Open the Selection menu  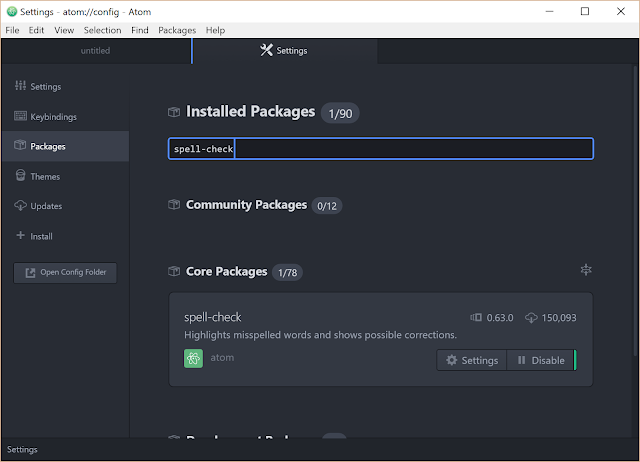tap(102, 30)
